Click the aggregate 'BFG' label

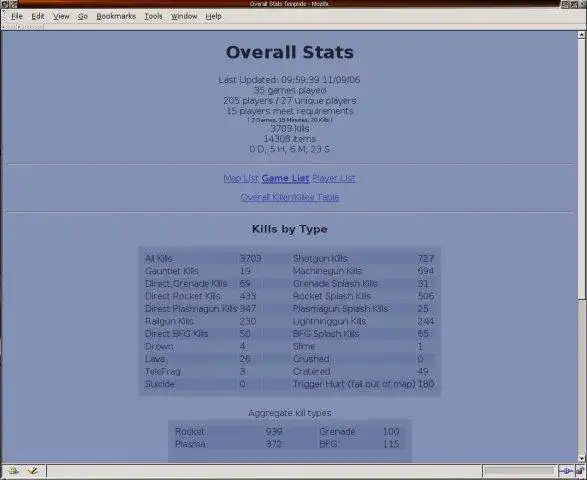tap(329, 444)
